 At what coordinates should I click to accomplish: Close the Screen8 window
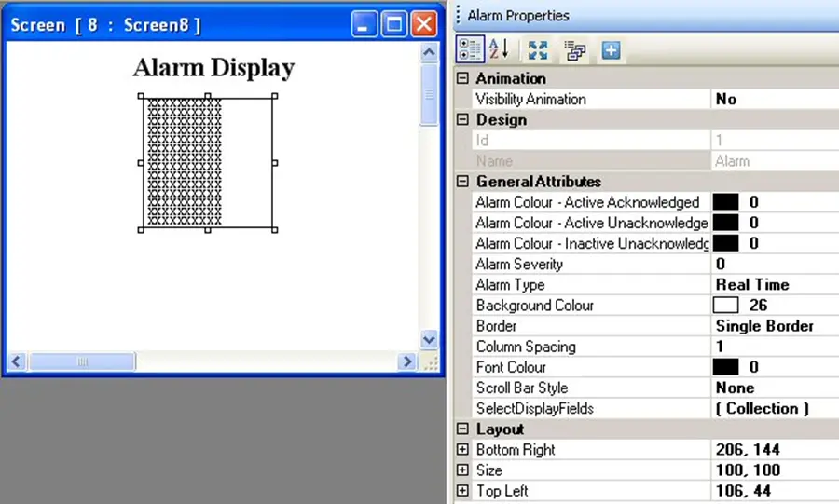pos(424,24)
